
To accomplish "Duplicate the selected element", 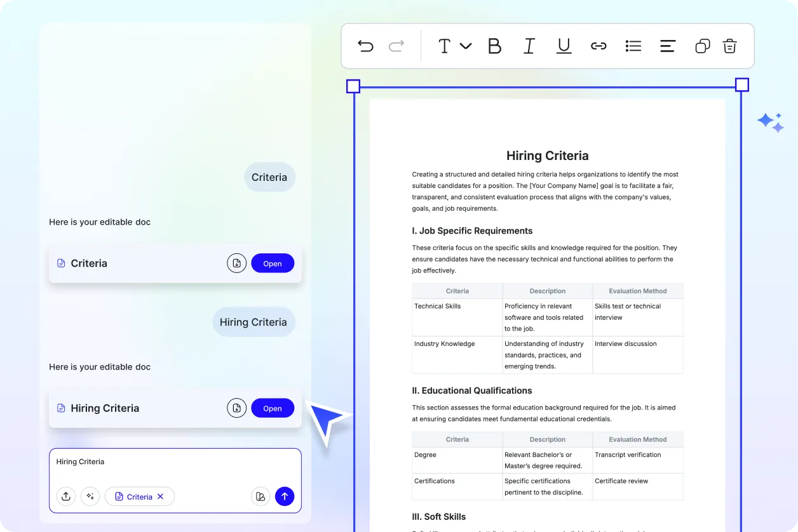I will [x=702, y=46].
